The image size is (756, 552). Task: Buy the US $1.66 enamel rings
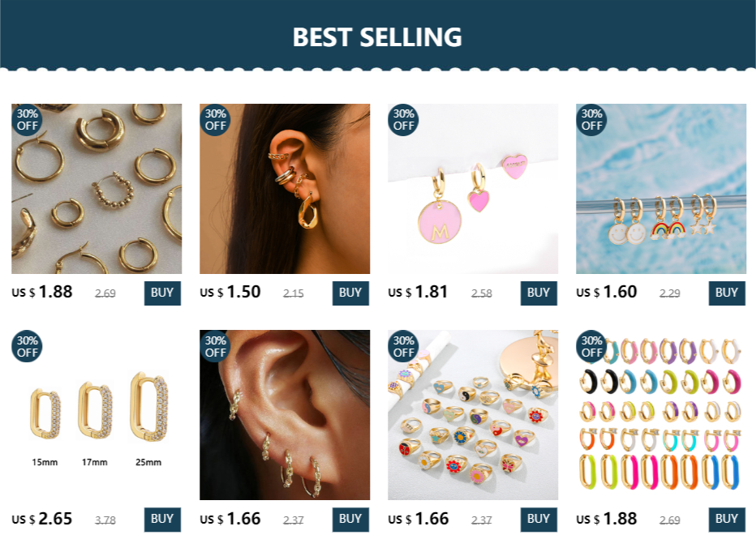(x=539, y=520)
